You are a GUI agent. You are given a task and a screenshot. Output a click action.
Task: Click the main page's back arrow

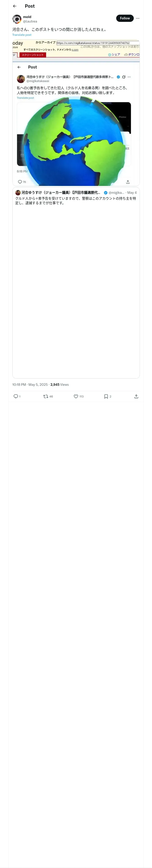click(14, 6)
